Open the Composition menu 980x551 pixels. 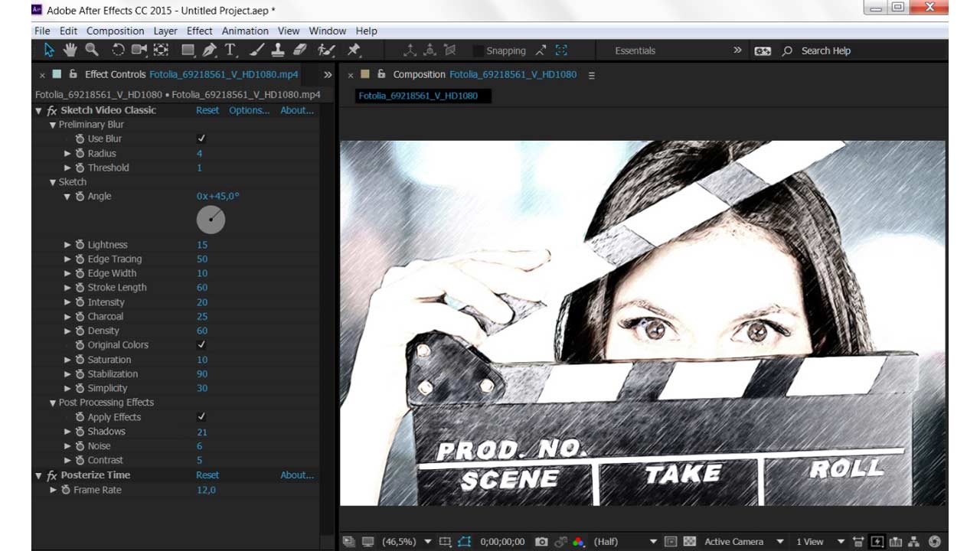click(x=115, y=31)
